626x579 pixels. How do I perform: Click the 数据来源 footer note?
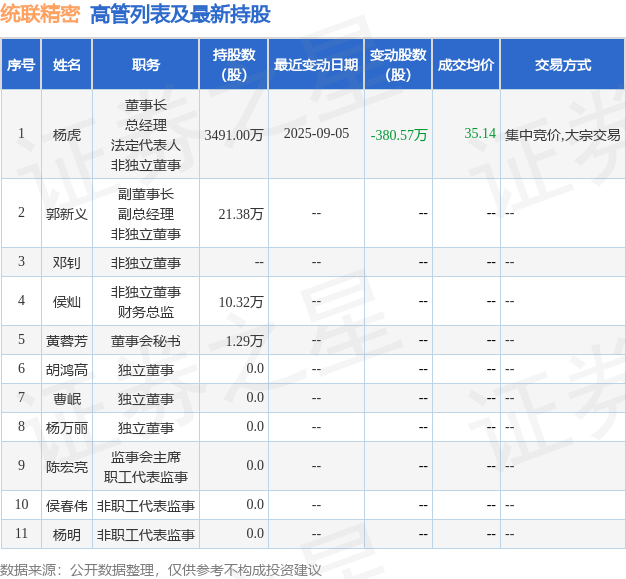pos(160,570)
